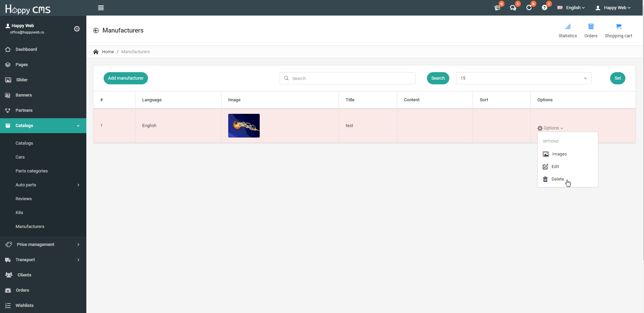Viewport: 644px width, 313px height.
Task: Click office@happyweb.ro email in sidebar
Action: point(27,33)
